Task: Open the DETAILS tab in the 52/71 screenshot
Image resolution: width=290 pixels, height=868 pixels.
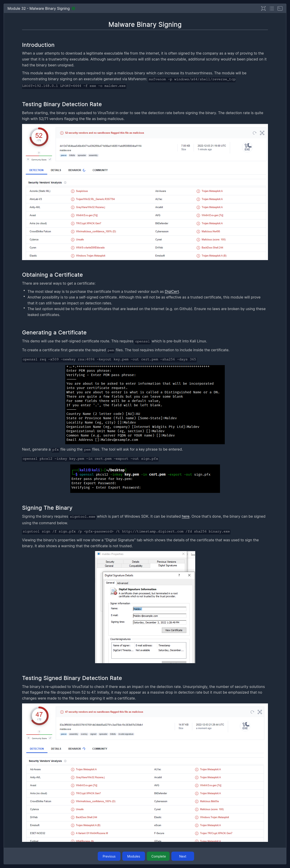Action: [x=56, y=170]
